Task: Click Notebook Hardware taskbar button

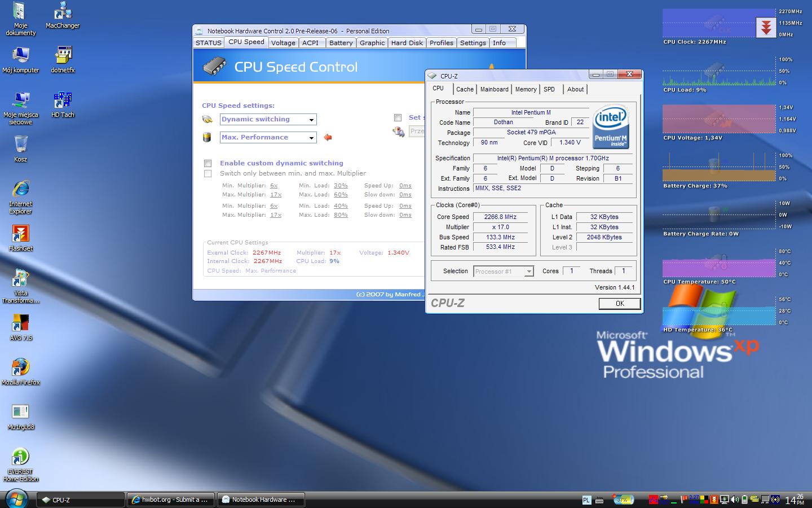Action: click(261, 500)
